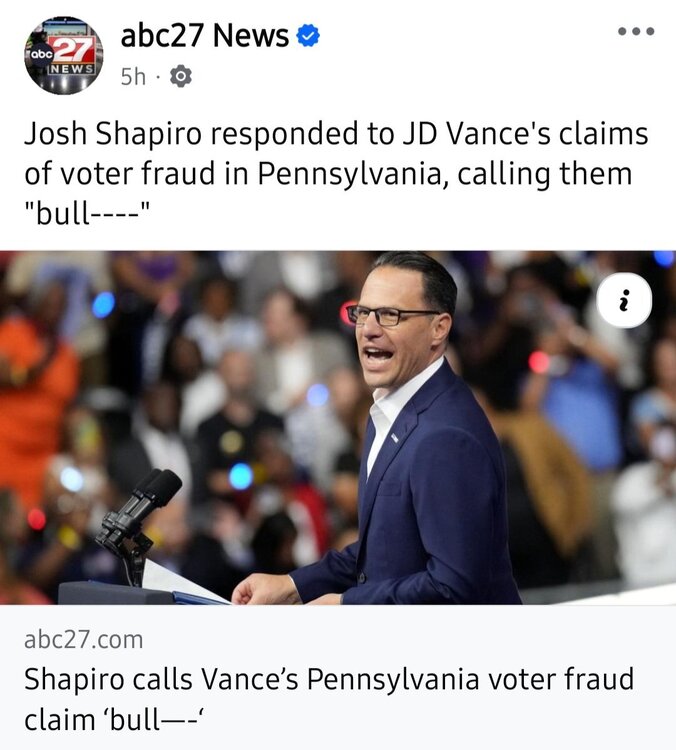Click the 5h post timestamp

point(133,77)
